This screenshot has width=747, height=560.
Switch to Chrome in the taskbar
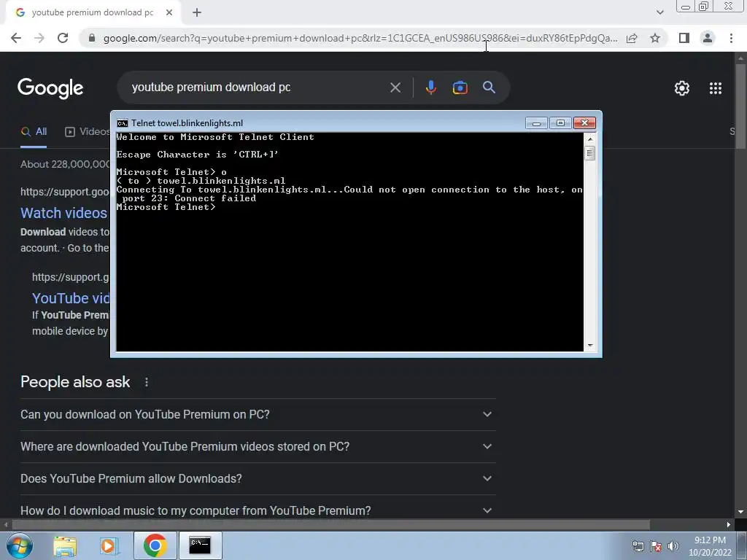pos(155,545)
